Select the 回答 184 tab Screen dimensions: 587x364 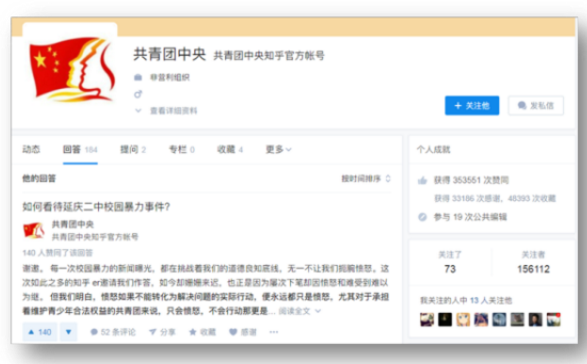pos(80,150)
